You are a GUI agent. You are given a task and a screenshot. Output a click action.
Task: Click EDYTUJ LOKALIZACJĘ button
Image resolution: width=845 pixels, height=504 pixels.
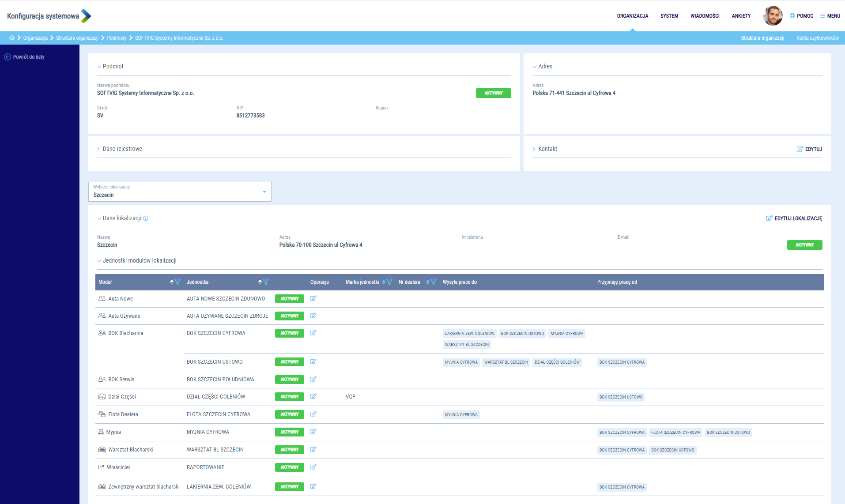[x=794, y=218]
